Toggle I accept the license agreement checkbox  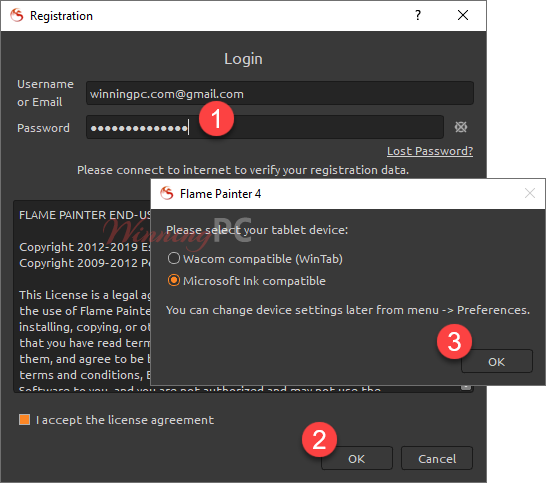[x=24, y=420]
